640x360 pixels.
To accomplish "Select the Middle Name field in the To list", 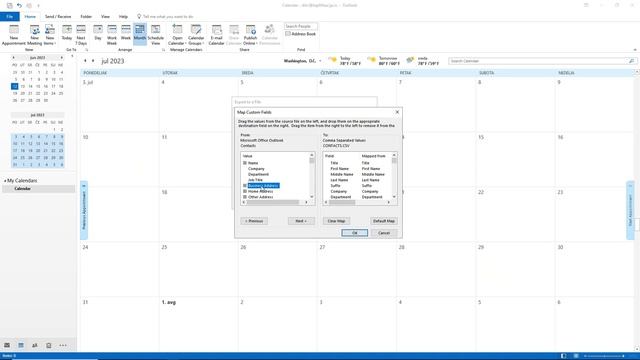I will pyautogui.click(x=342, y=174).
